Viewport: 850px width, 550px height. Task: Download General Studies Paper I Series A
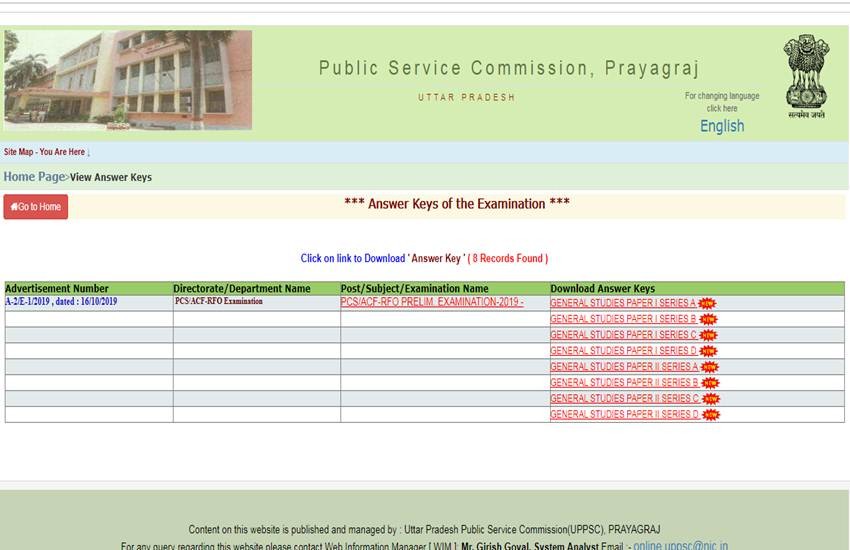pyautogui.click(x=622, y=303)
